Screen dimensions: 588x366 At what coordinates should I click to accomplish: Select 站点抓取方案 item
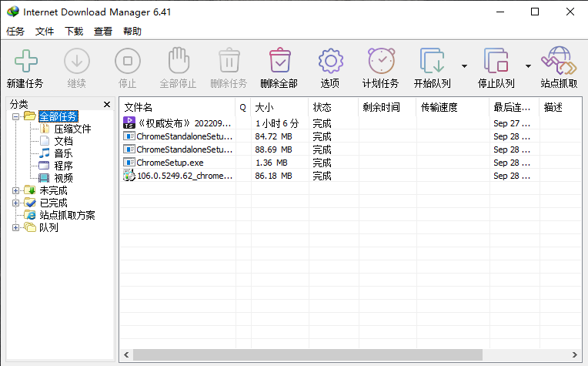[67, 215]
